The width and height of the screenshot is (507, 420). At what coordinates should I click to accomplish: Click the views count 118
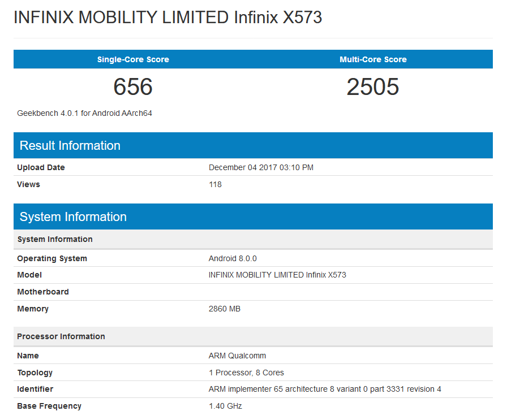pos(215,184)
